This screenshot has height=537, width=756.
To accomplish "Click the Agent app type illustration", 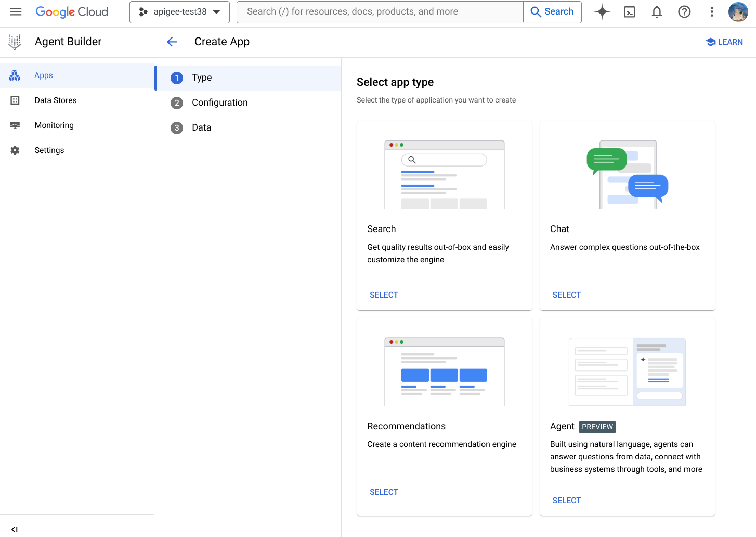I will click(628, 372).
